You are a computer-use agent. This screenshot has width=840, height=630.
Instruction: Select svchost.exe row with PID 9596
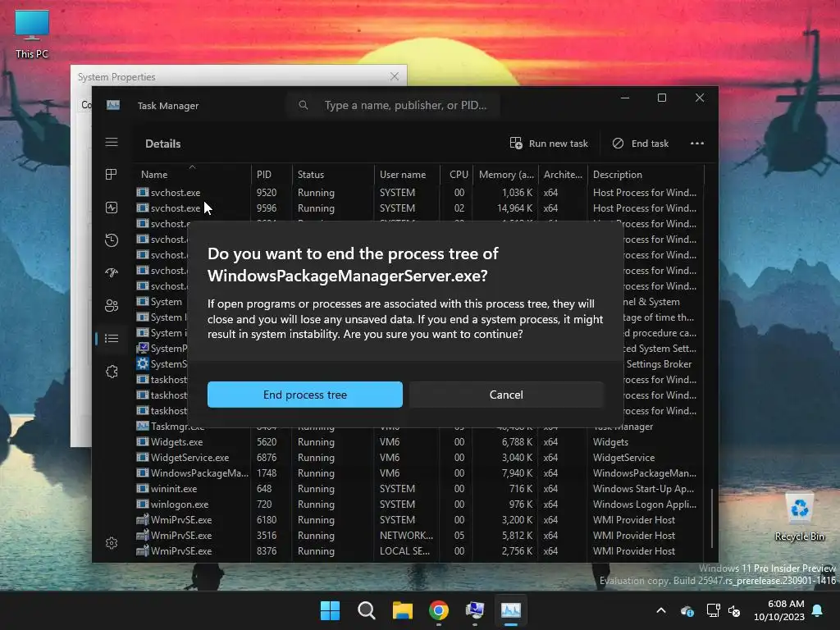[419, 208]
